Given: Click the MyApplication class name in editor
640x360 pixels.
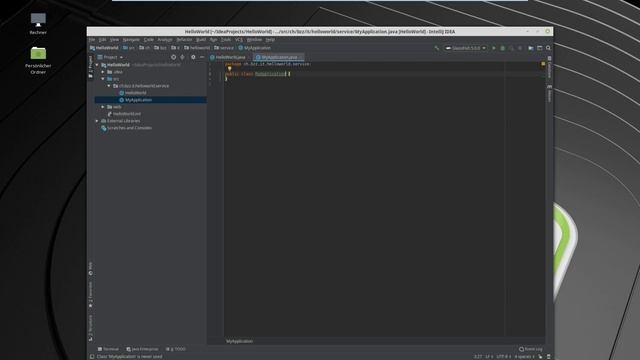Looking at the screenshot, I should [x=270, y=74].
